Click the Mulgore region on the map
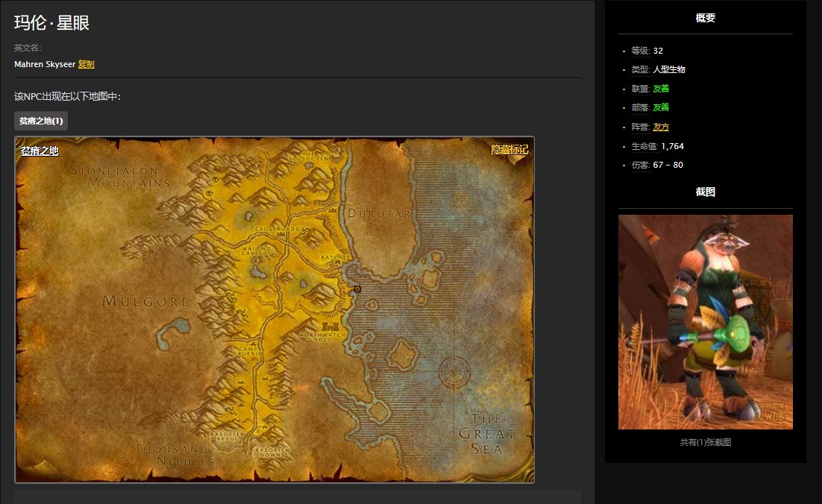 pyautogui.click(x=145, y=302)
